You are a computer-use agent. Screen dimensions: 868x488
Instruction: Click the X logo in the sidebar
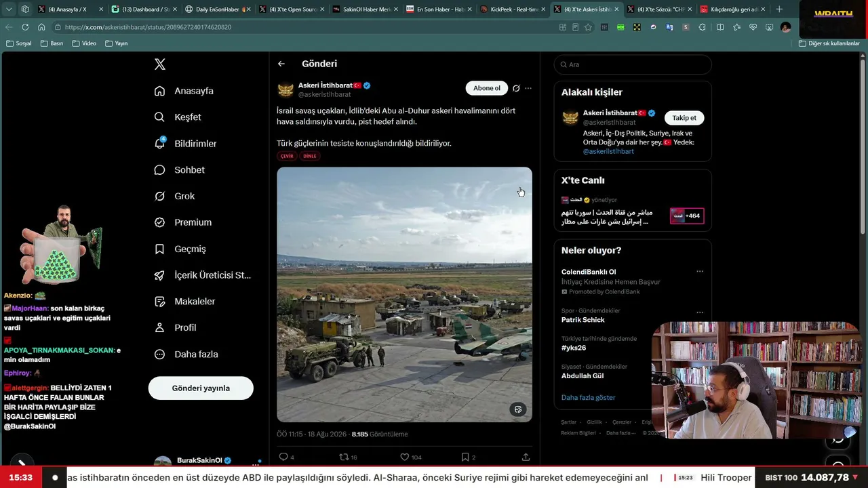point(160,64)
